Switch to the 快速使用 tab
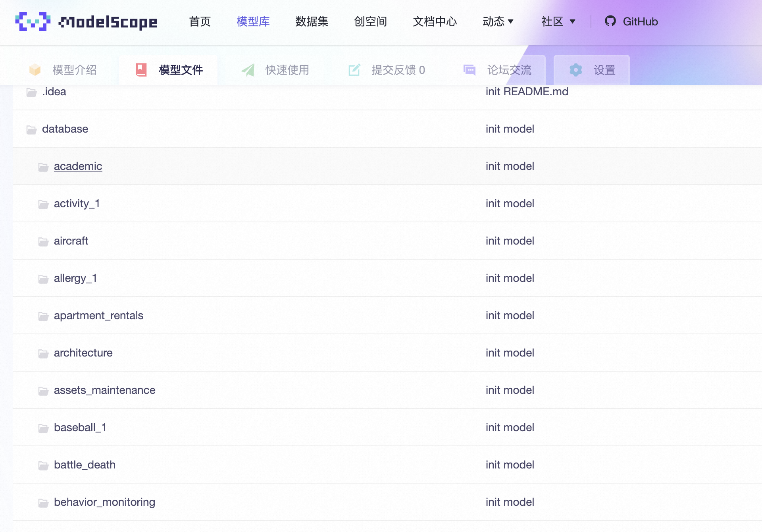This screenshot has width=762, height=532. point(275,70)
